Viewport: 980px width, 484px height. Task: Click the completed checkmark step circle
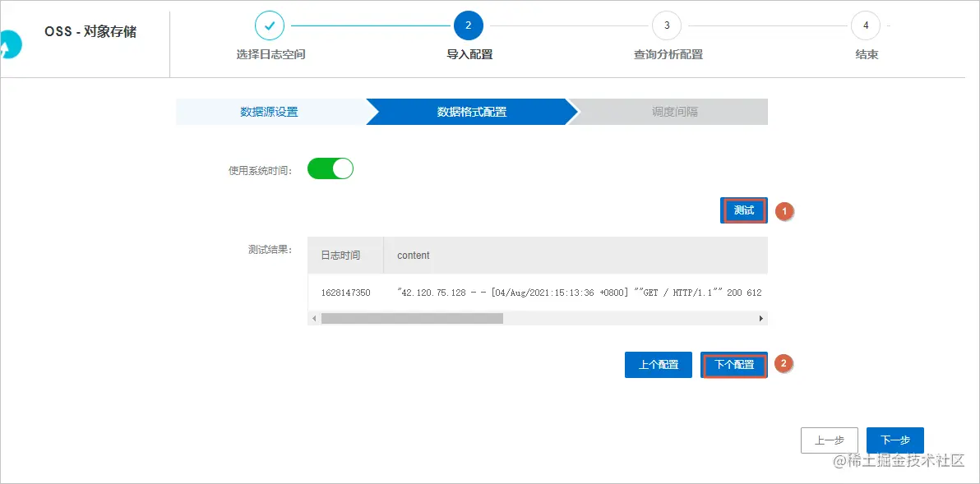270,25
